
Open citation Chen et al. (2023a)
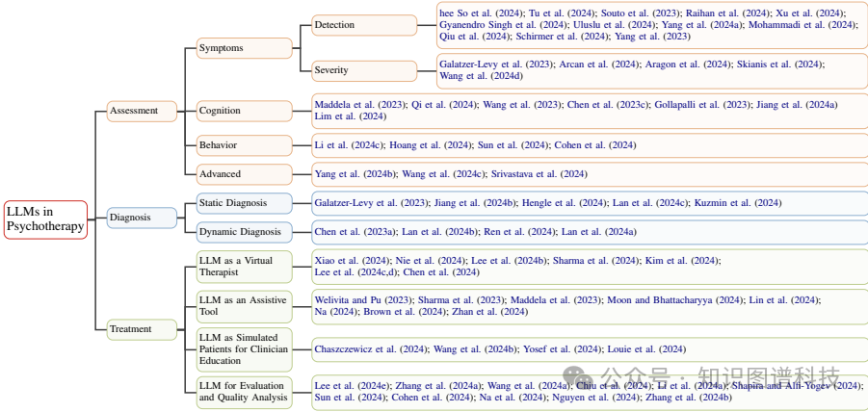point(355,232)
